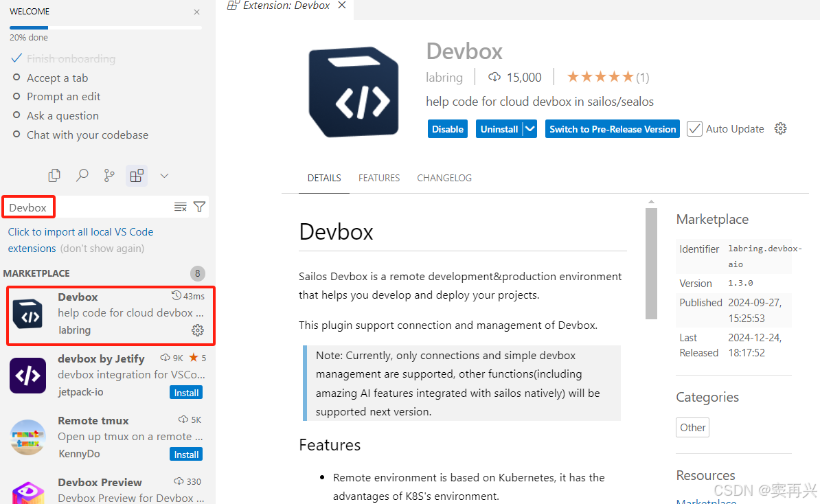Open the Extensions view icon
The height and width of the screenshot is (504, 820).
click(x=137, y=176)
